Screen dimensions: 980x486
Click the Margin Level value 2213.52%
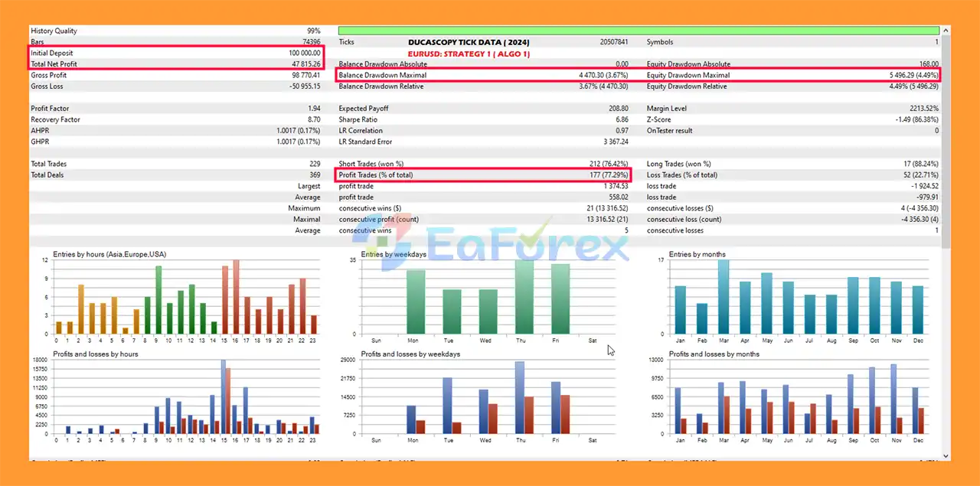[923, 109]
